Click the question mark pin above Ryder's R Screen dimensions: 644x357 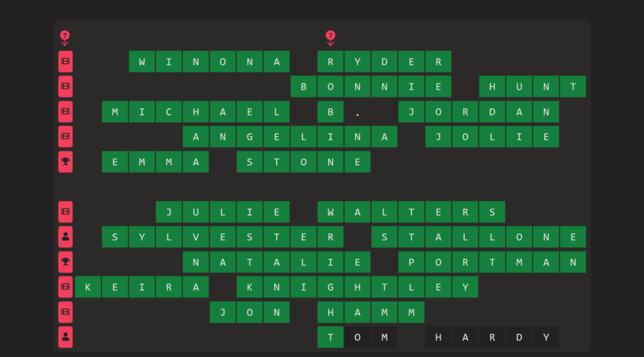pyautogui.click(x=330, y=38)
